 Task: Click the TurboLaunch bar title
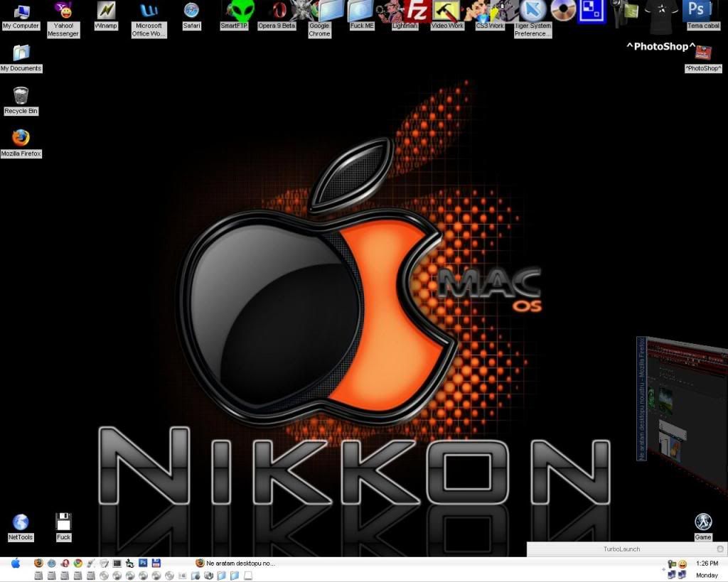pyautogui.click(x=621, y=549)
